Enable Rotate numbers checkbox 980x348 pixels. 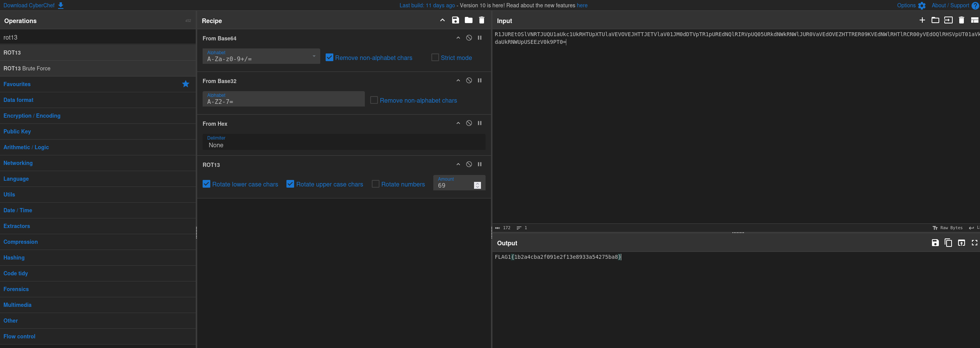pos(376,184)
